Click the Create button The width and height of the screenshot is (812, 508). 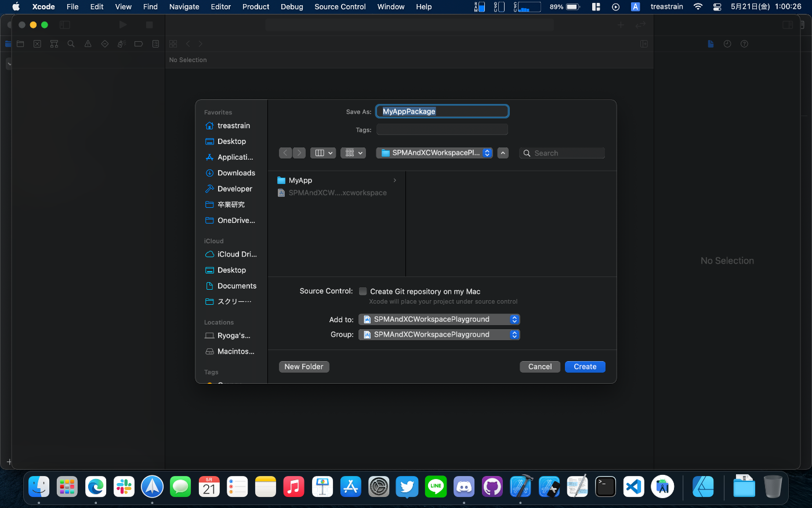tap(585, 367)
